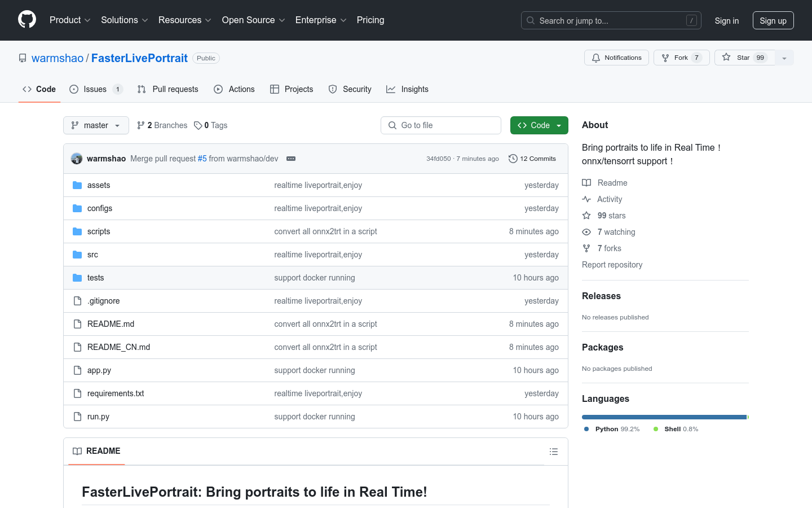Screen dimensions: 812x508
Task: Open the Releases heading link
Action: (601, 296)
